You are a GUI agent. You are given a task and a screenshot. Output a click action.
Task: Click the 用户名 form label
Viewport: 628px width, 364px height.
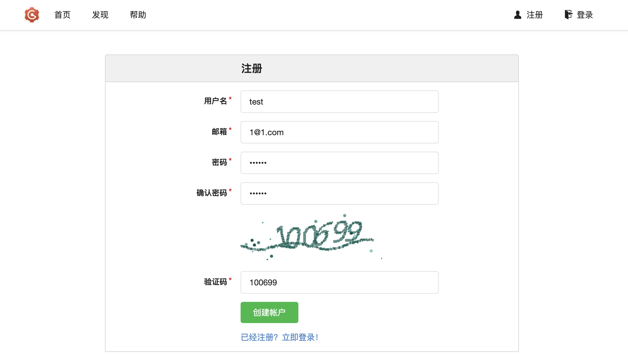point(216,101)
